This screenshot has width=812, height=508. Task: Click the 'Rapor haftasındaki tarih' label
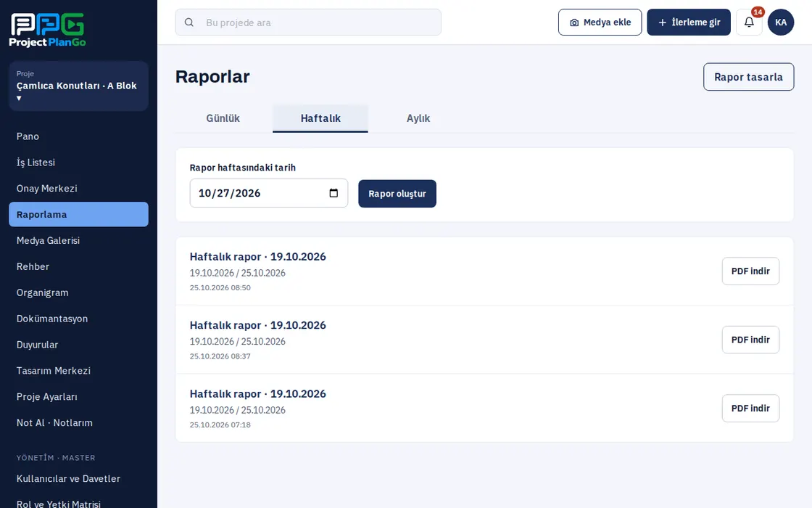[243, 168]
